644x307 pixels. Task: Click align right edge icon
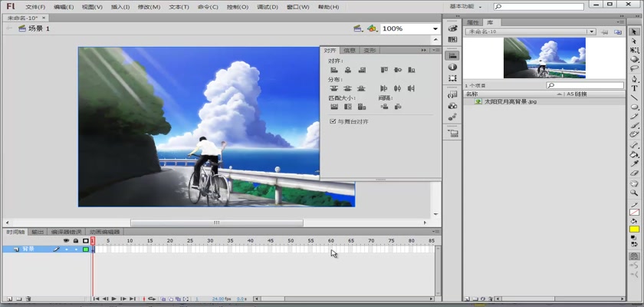pos(362,70)
